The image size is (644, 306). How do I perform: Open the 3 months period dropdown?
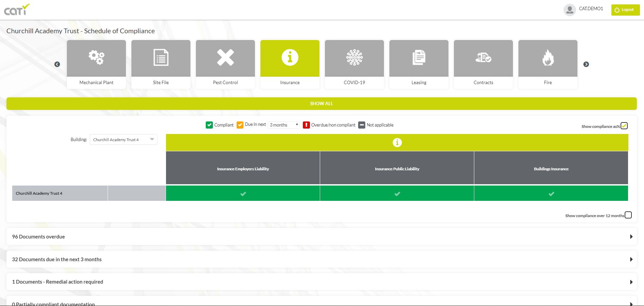[284, 125]
